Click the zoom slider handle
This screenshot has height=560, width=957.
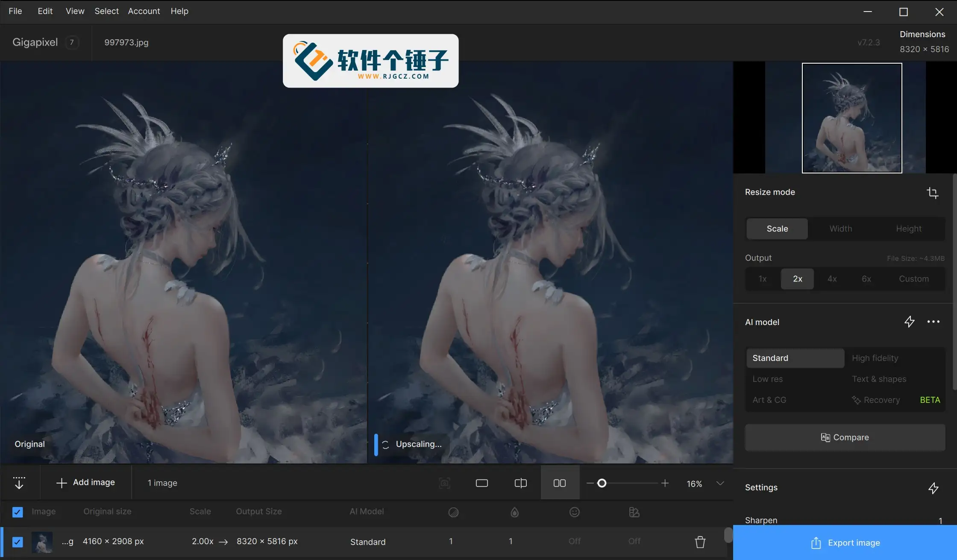[602, 483]
